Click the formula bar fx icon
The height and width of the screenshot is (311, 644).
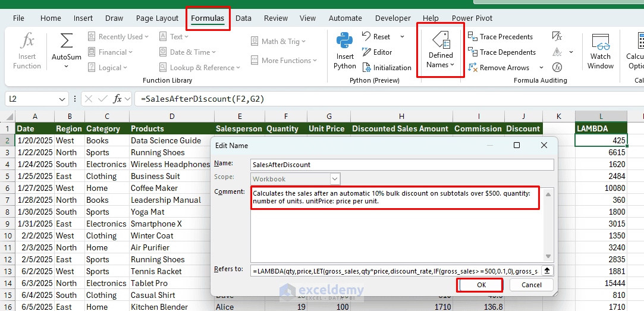pos(118,99)
